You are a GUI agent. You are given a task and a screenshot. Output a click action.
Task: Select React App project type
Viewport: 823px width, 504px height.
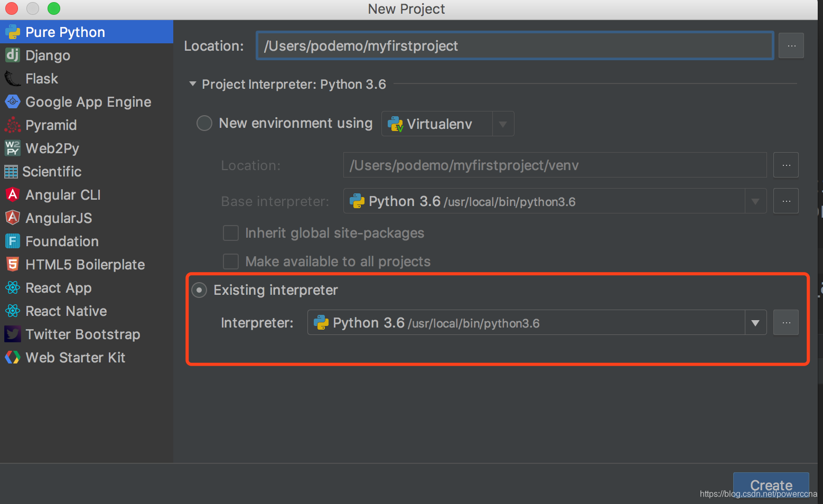click(x=87, y=288)
